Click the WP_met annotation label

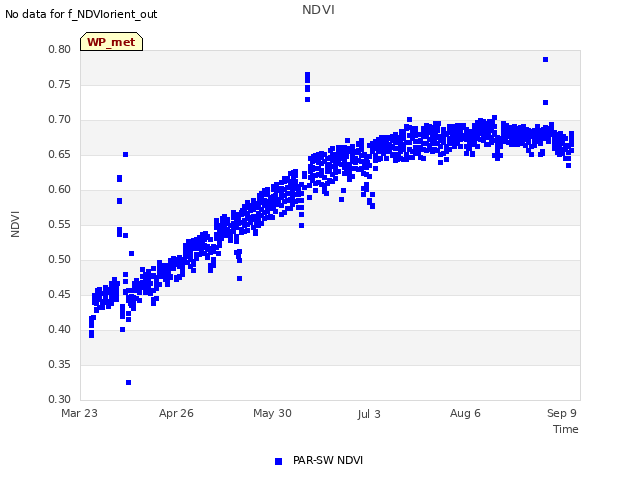[111, 42]
